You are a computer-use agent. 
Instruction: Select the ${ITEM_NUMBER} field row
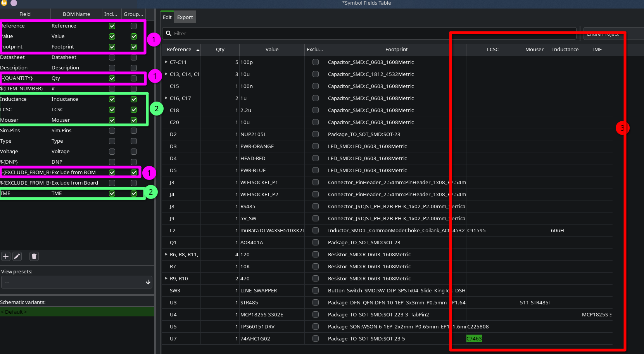click(73, 89)
